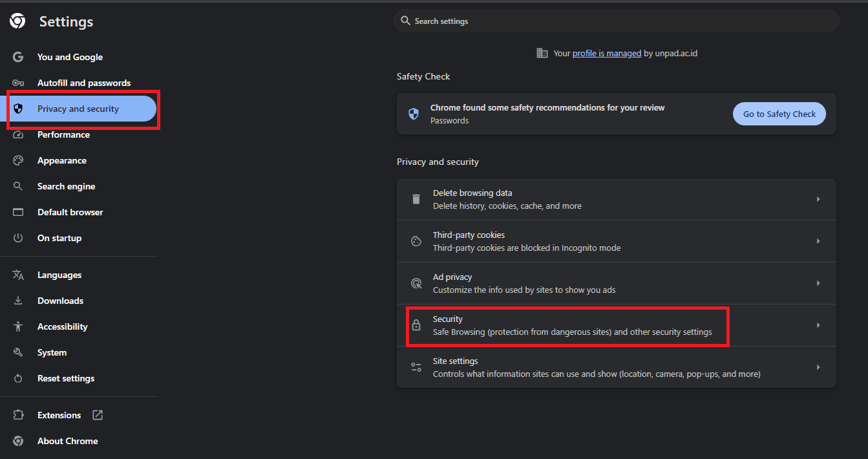This screenshot has height=459, width=868.
Task: Click the key icon for Autofill and passwords
Action: click(x=18, y=83)
